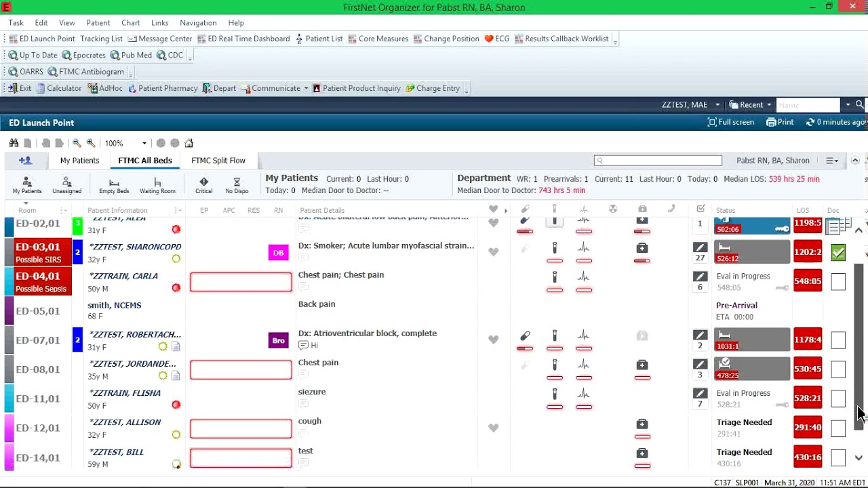This screenshot has height=488, width=868.
Task: Sort by the Patient Information column dropdown
Action: (x=177, y=210)
